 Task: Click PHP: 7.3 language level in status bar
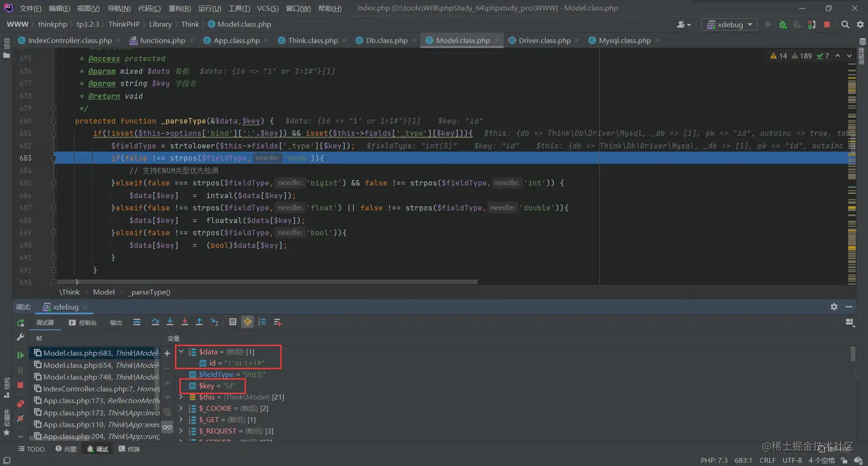(x=715, y=460)
